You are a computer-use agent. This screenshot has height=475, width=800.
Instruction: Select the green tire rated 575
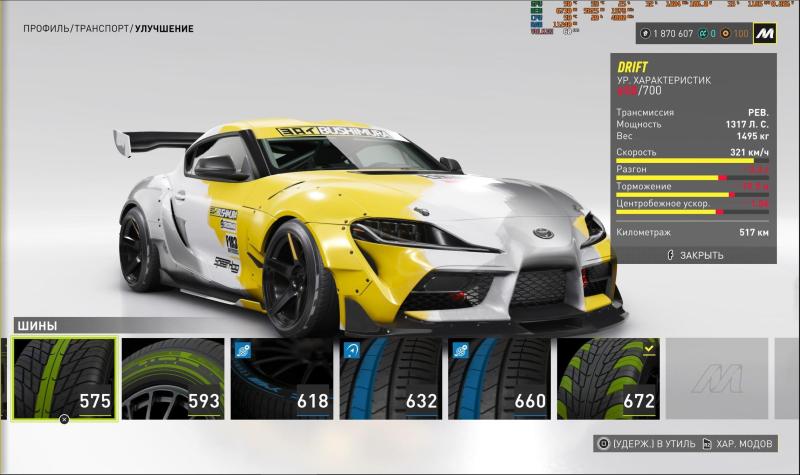[62, 378]
